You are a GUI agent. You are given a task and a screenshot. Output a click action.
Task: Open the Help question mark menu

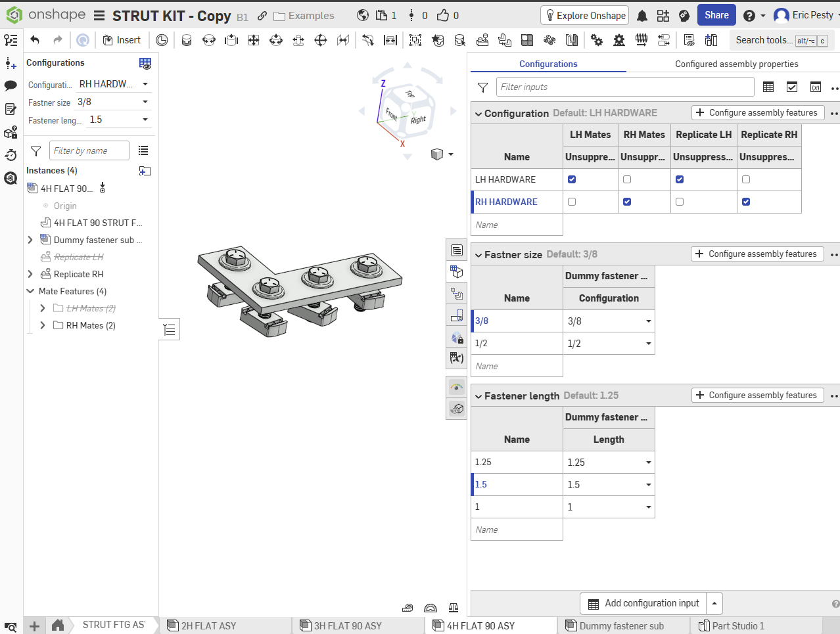(x=754, y=16)
